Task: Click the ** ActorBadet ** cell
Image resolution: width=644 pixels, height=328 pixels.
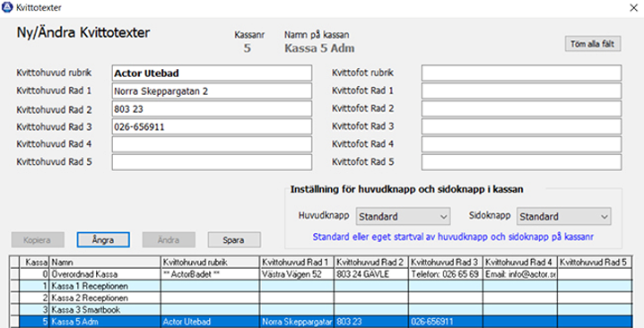Action: click(x=210, y=274)
